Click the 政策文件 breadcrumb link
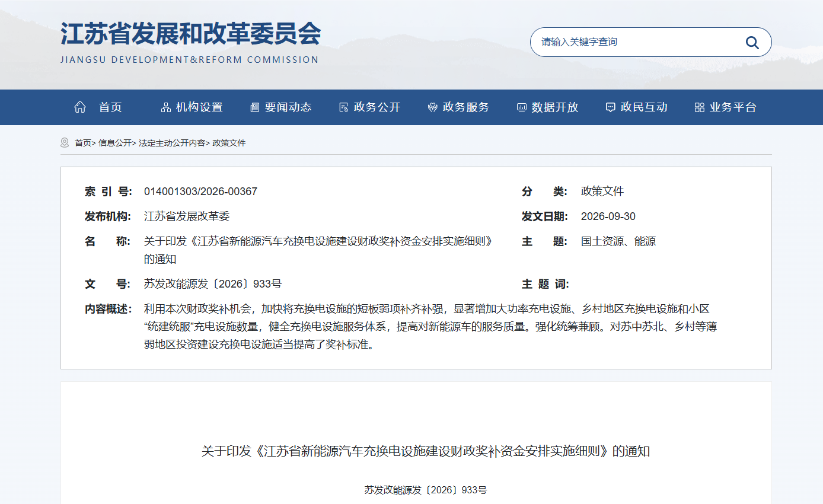 (x=229, y=143)
